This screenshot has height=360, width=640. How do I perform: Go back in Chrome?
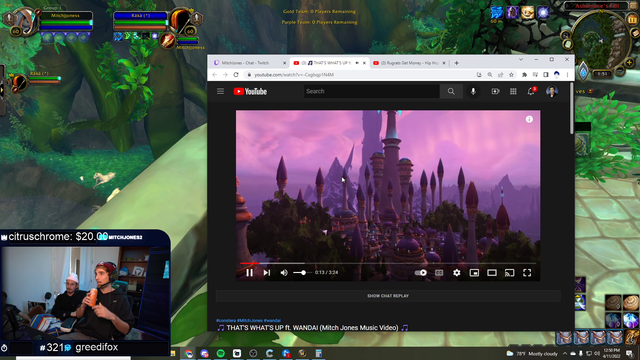[x=215, y=75]
